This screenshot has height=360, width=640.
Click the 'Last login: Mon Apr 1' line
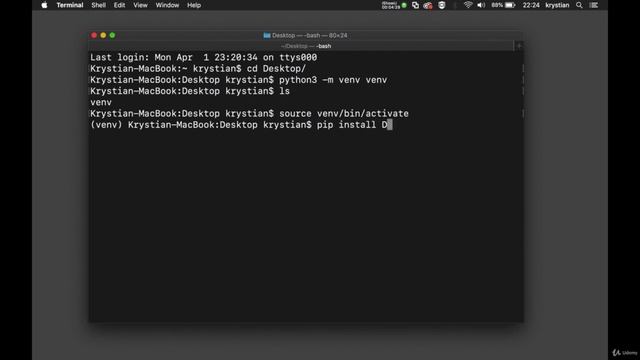203,58
